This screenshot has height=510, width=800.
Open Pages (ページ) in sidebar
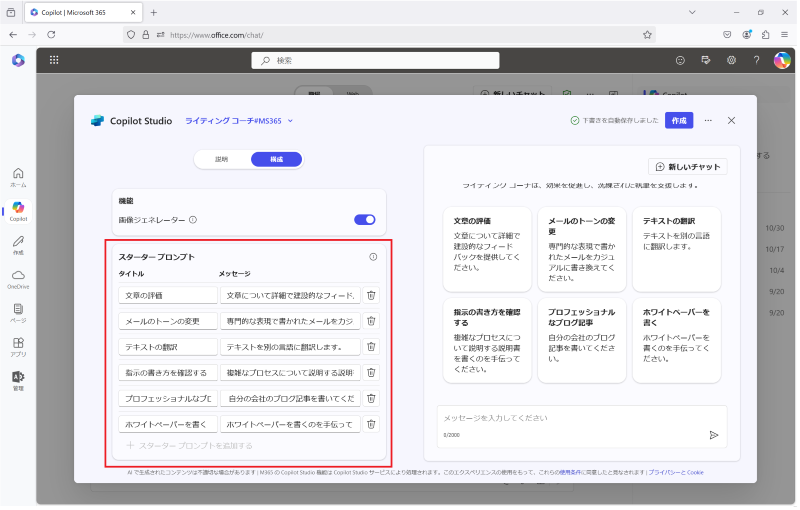tap(18, 313)
